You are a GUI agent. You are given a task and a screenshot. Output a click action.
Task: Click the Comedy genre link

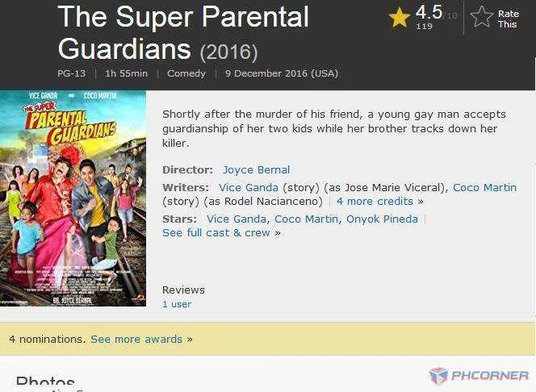(186, 73)
